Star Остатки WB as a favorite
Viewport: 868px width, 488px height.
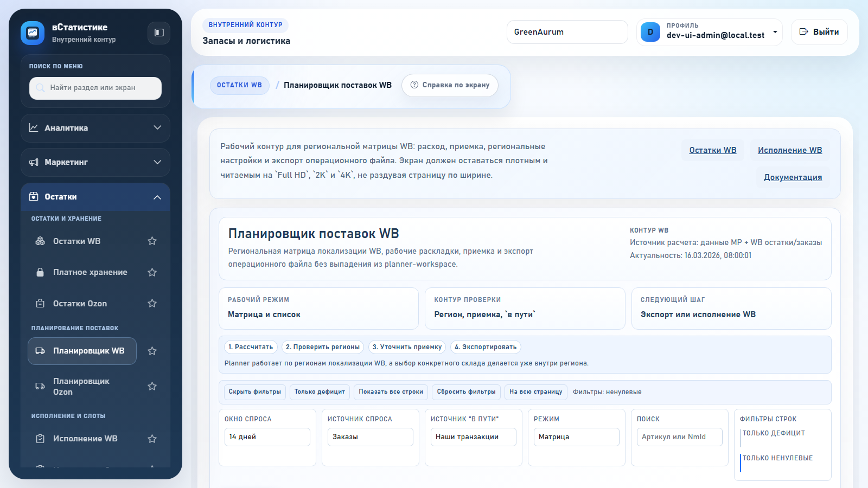coord(152,241)
